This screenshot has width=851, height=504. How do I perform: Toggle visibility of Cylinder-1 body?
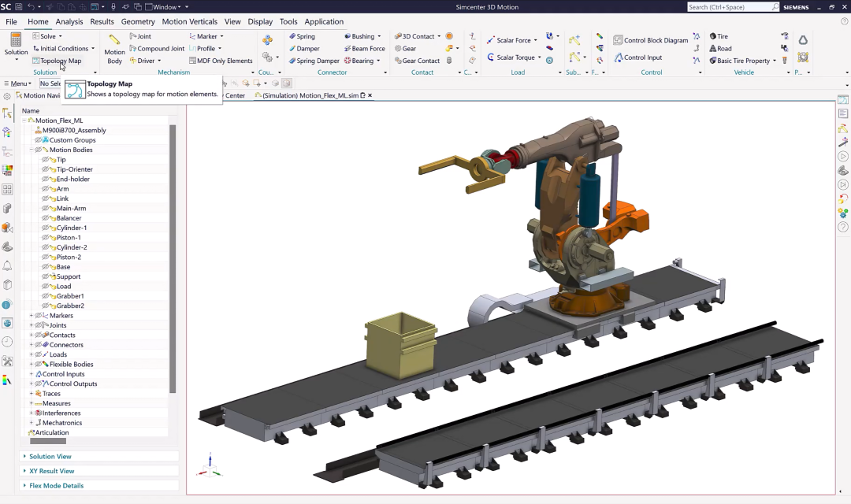45,228
